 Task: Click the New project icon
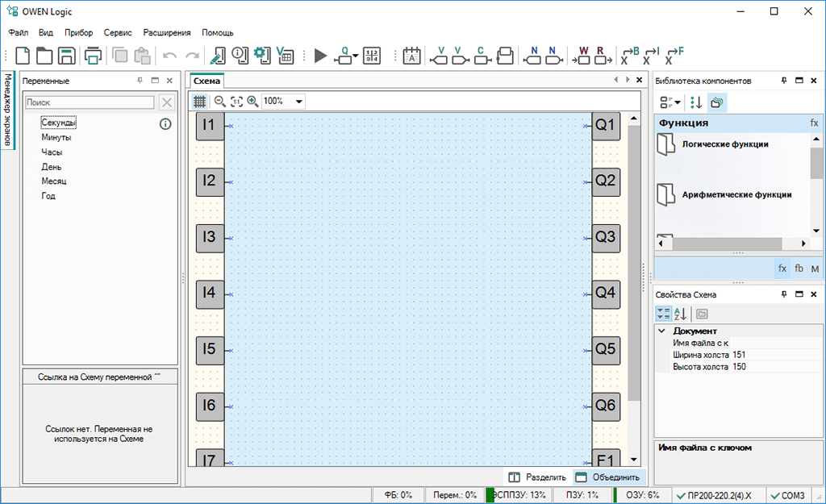tap(23, 56)
